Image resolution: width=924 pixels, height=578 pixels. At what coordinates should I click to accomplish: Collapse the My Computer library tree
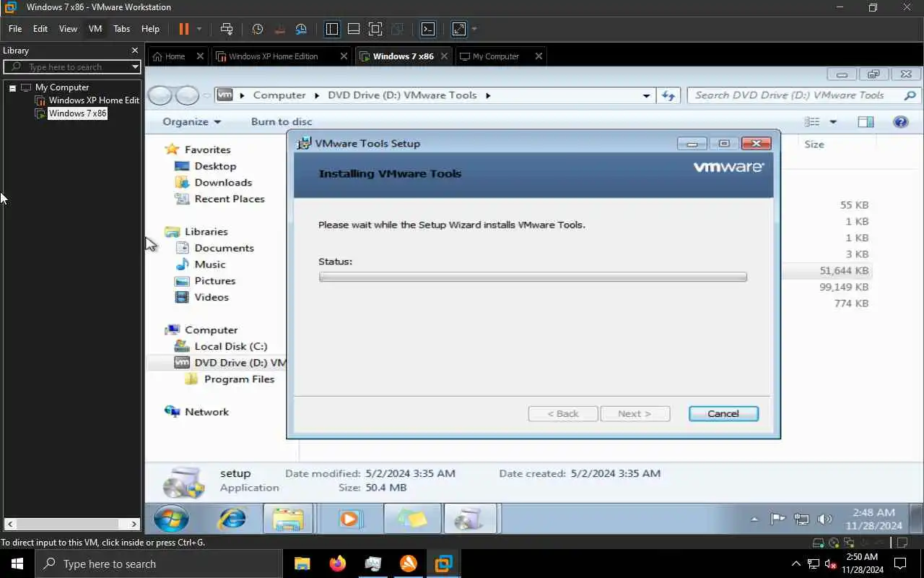click(12, 88)
